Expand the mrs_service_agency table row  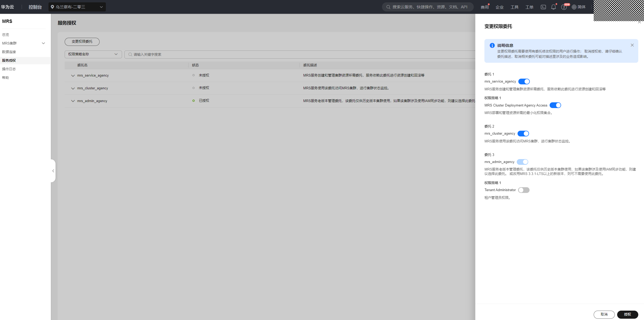point(73,76)
